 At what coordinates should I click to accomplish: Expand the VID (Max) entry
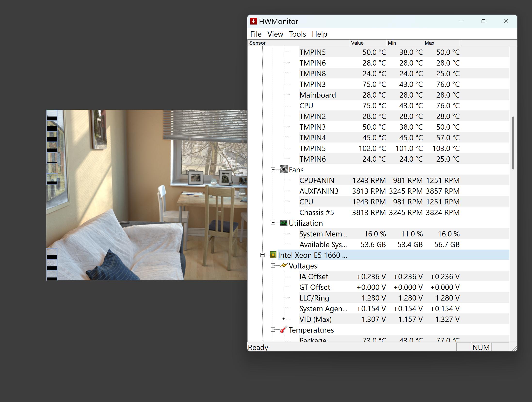(x=284, y=319)
